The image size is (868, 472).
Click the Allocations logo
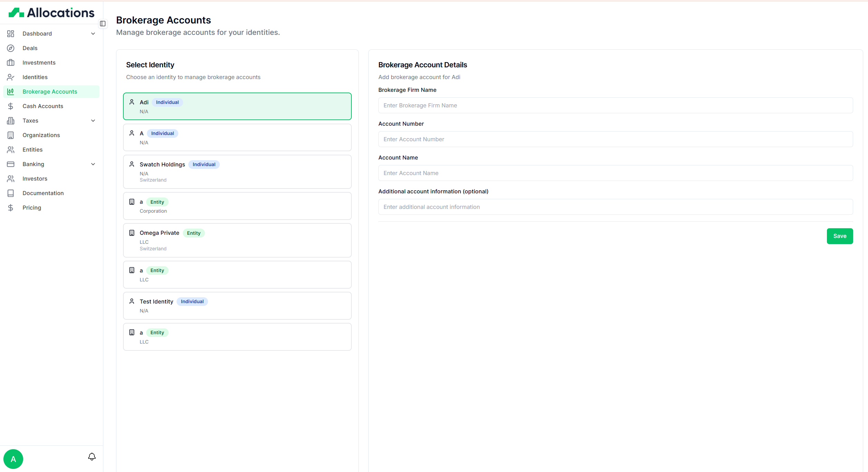[51, 13]
